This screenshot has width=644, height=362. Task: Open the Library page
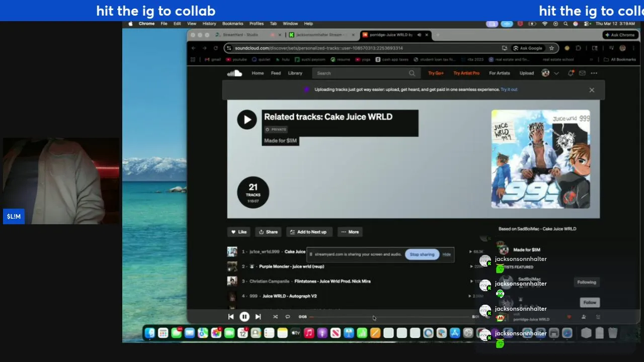point(295,73)
